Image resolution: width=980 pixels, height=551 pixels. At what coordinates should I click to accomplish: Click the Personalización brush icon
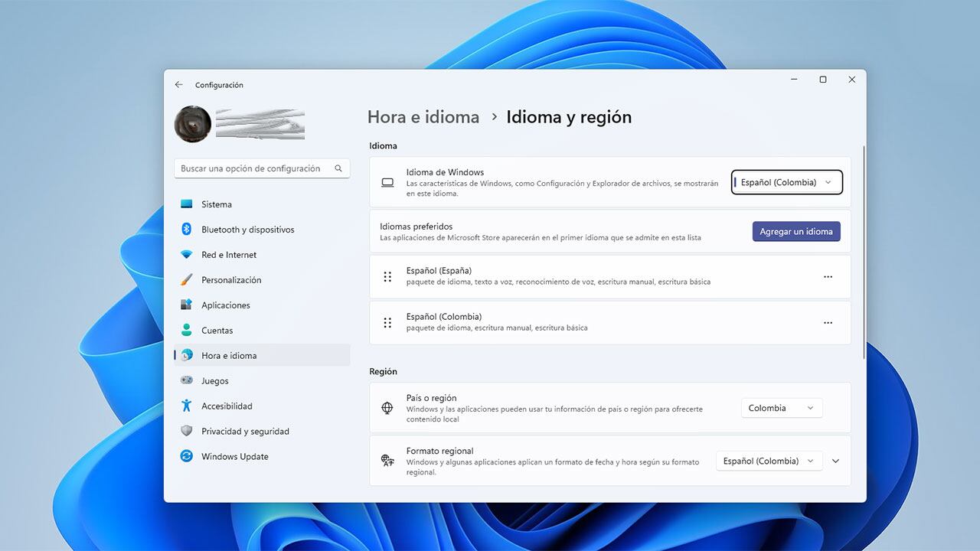click(x=186, y=279)
